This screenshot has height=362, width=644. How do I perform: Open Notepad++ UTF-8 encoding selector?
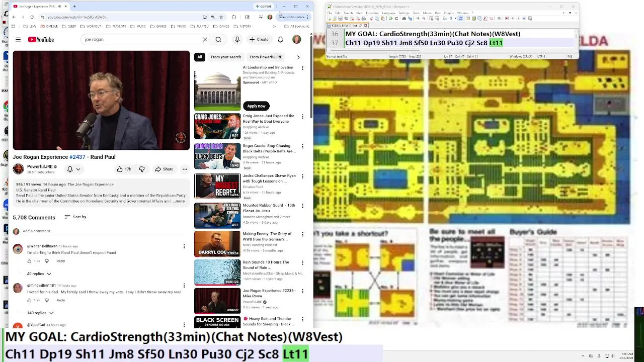coord(541,56)
